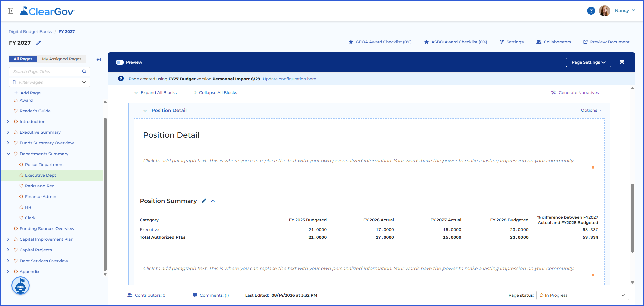
Task: Follow Update configuration here link
Action: (290, 79)
